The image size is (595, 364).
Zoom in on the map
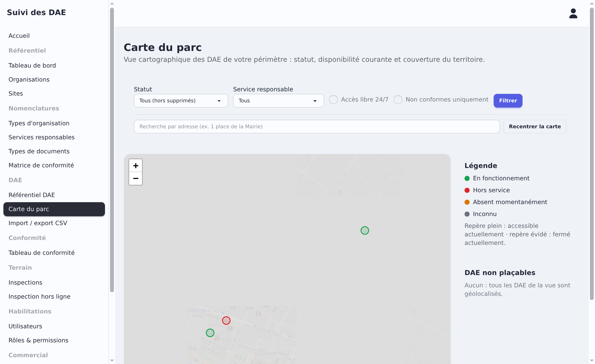click(136, 166)
